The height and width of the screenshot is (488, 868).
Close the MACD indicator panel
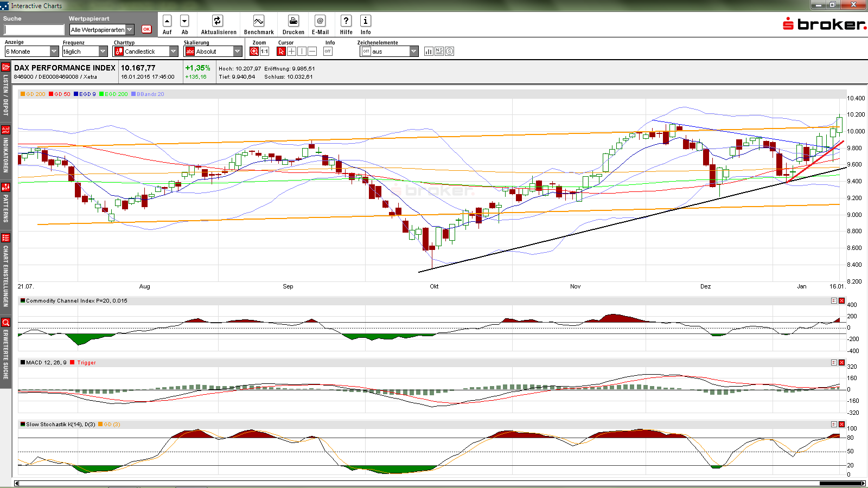(842, 363)
